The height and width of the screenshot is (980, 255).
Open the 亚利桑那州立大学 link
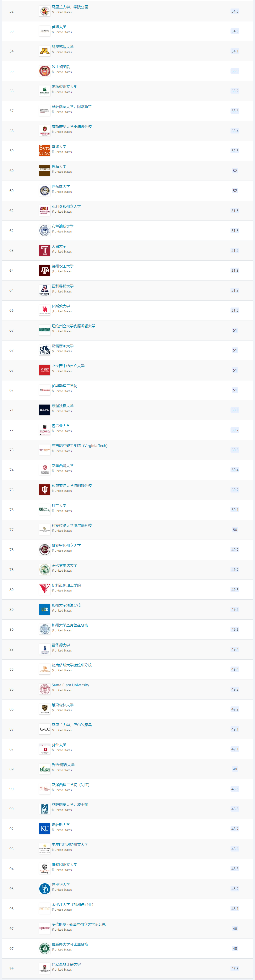point(66,207)
